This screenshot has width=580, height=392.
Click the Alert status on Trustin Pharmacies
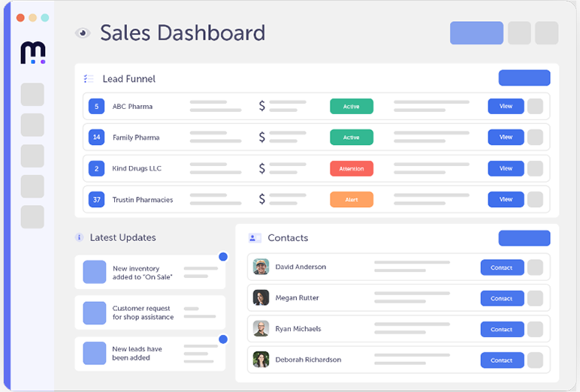click(351, 200)
